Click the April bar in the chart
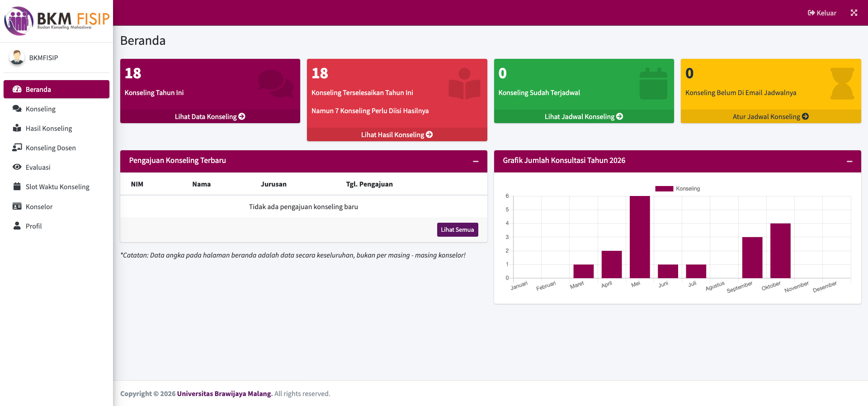The height and width of the screenshot is (406, 868). [612, 264]
